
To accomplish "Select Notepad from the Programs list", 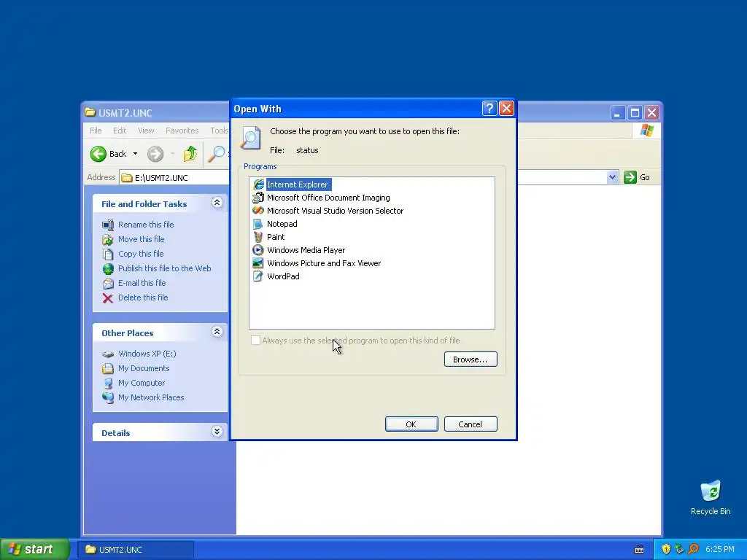I will (x=282, y=224).
